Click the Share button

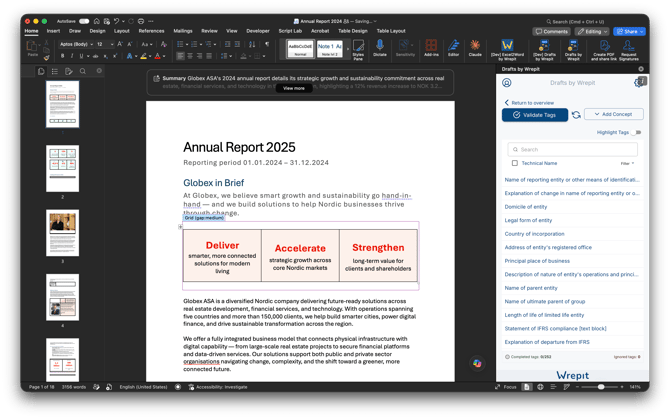pos(629,32)
